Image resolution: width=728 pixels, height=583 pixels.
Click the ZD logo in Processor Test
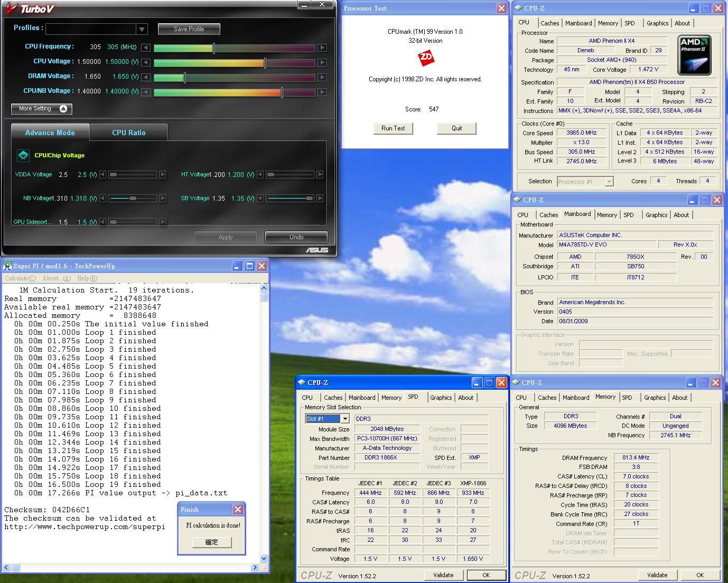click(x=426, y=58)
